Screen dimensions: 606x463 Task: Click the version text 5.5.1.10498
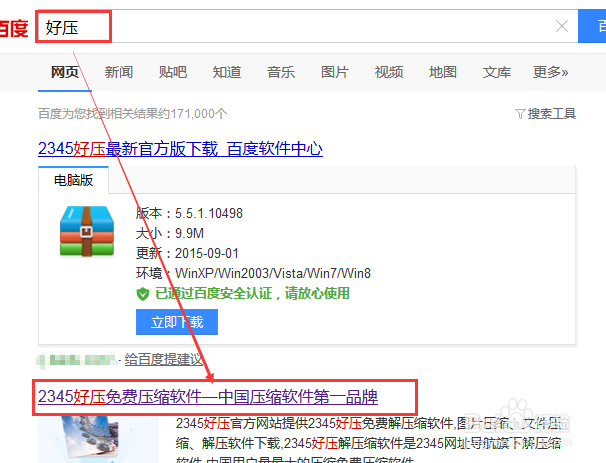pos(209,213)
